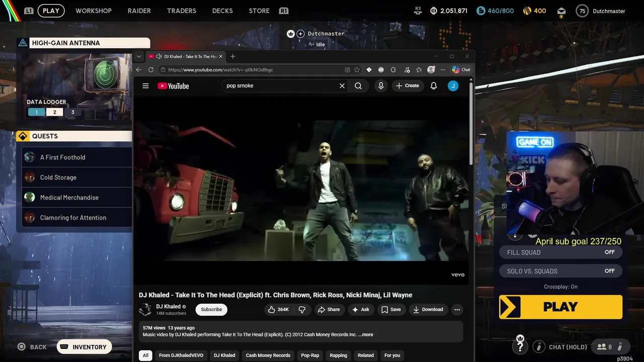This screenshot has width=644, height=362.
Task: Open A First Foothold quest
Action: click(77, 157)
